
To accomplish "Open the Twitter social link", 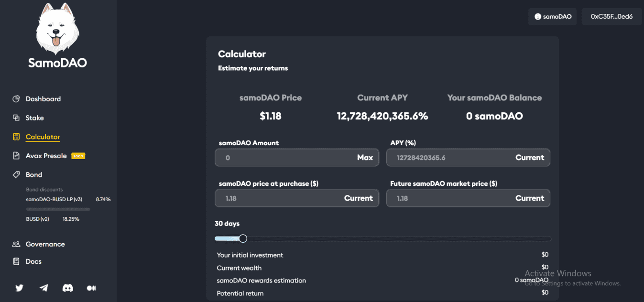I will (x=19, y=288).
